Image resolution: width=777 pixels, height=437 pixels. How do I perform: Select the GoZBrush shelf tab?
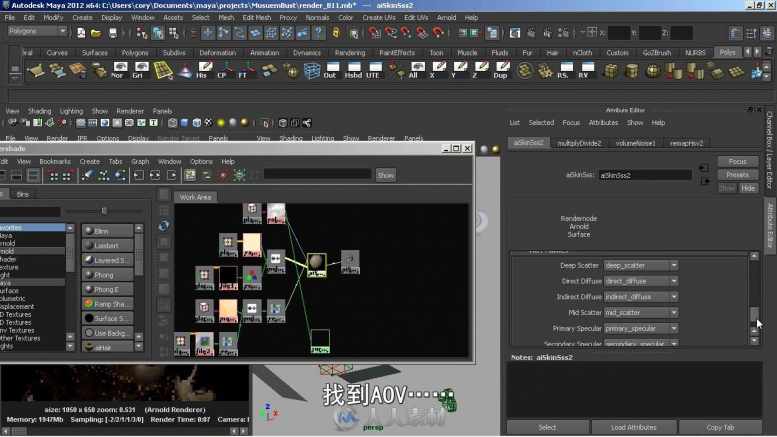[x=657, y=53]
